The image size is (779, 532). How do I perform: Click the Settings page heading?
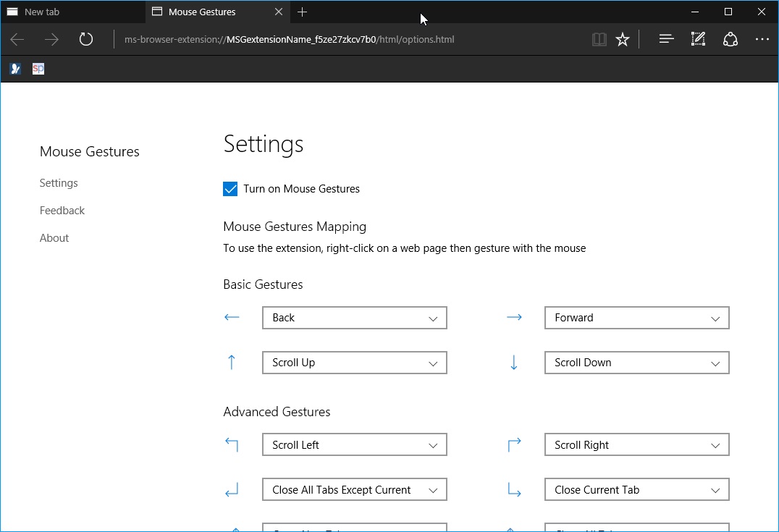click(x=264, y=144)
